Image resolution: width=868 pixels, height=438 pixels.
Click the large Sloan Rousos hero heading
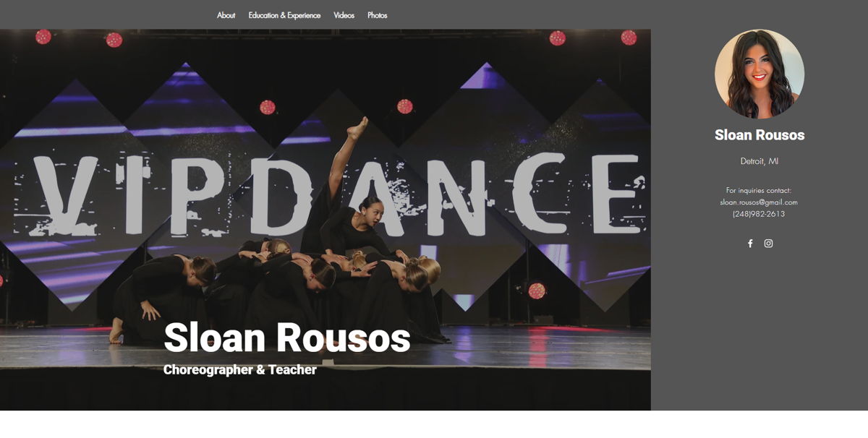click(287, 338)
